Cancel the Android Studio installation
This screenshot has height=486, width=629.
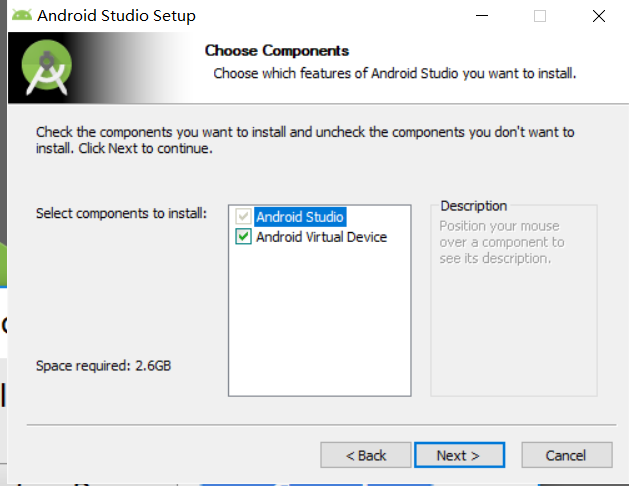[x=566, y=455]
